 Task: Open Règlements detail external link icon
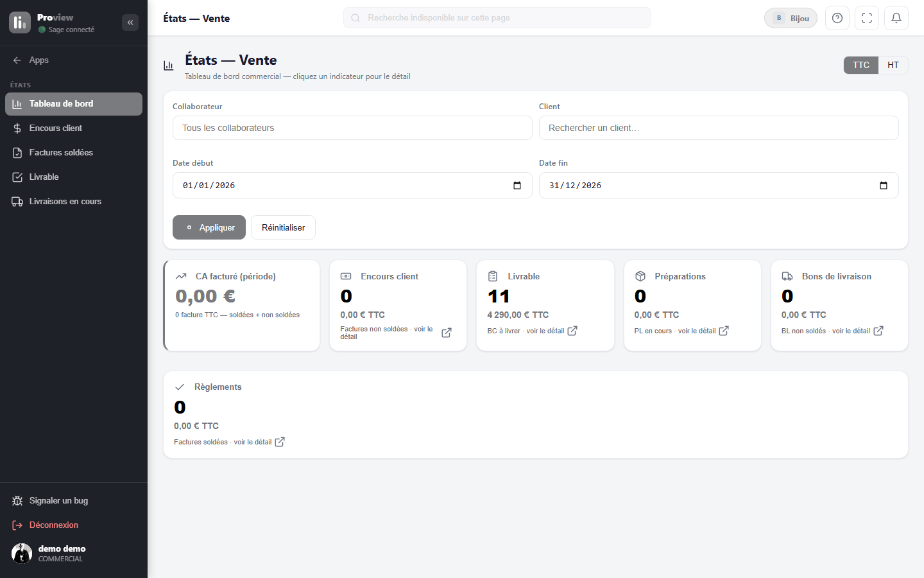280,442
